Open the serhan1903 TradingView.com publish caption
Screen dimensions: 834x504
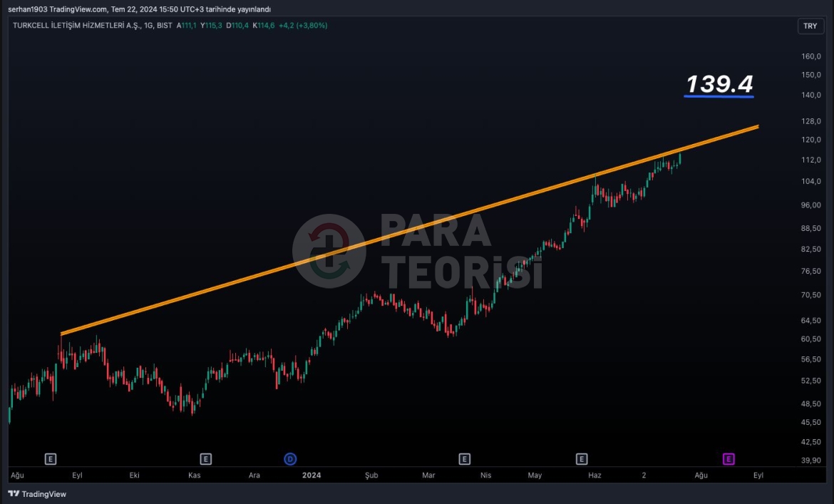pos(139,9)
